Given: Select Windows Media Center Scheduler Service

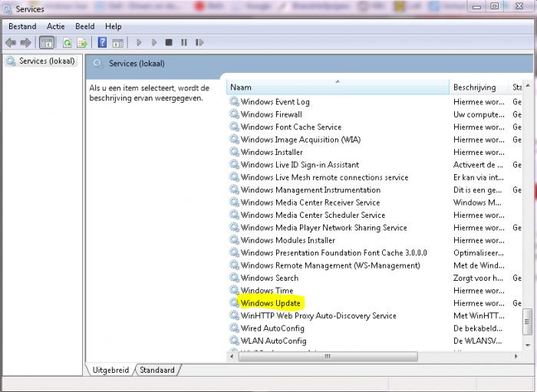Looking at the screenshot, I should coord(313,215).
